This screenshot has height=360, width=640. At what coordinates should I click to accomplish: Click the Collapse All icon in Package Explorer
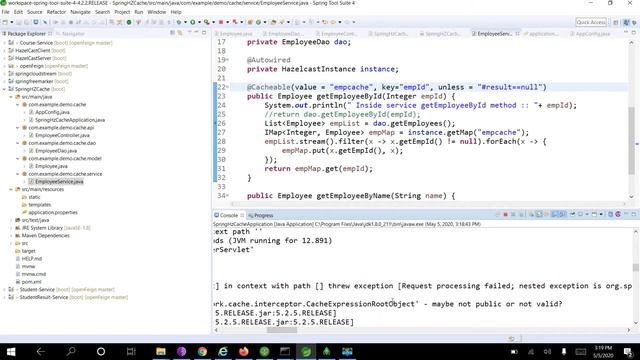click(173, 33)
